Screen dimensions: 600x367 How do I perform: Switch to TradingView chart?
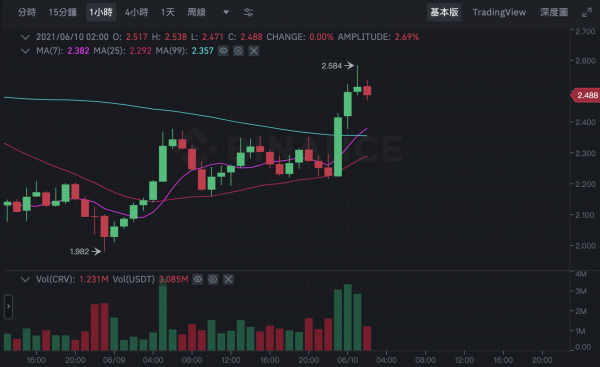499,12
